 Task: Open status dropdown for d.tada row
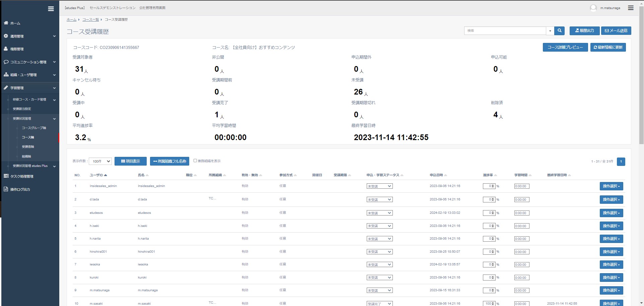[x=379, y=199]
